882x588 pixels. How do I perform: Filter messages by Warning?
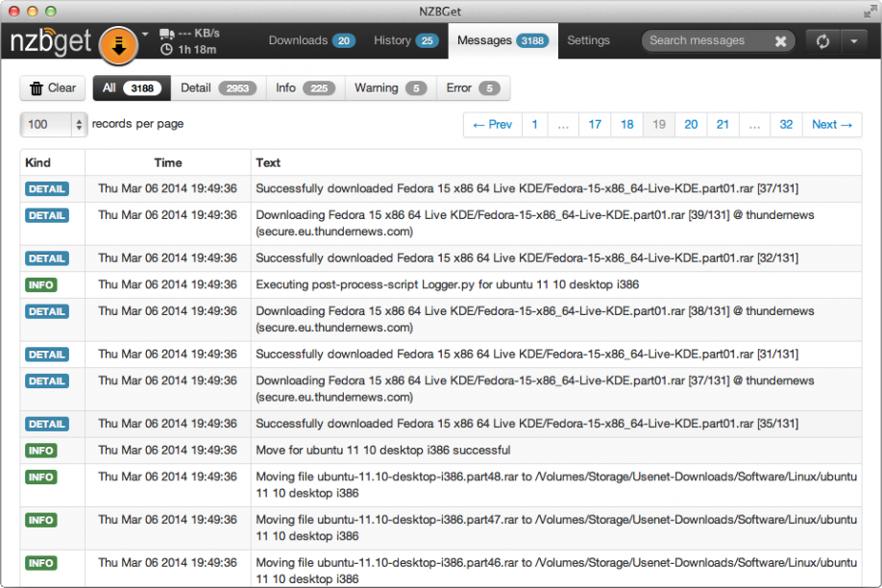tap(390, 88)
